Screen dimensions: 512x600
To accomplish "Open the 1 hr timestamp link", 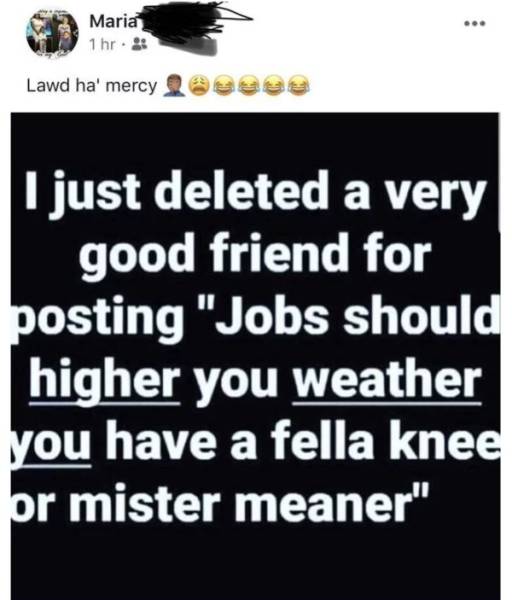I will (x=101, y=45).
